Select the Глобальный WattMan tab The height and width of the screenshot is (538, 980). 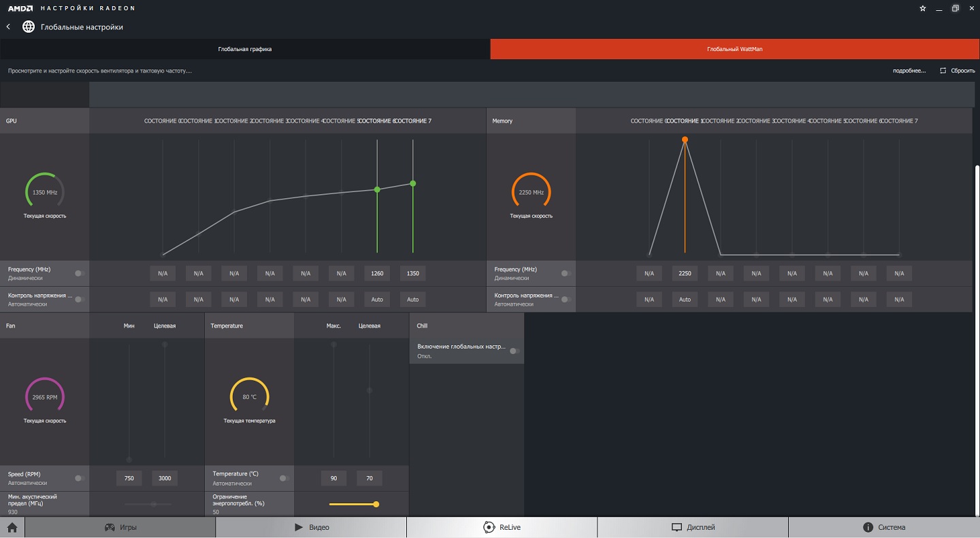pyautogui.click(x=735, y=49)
